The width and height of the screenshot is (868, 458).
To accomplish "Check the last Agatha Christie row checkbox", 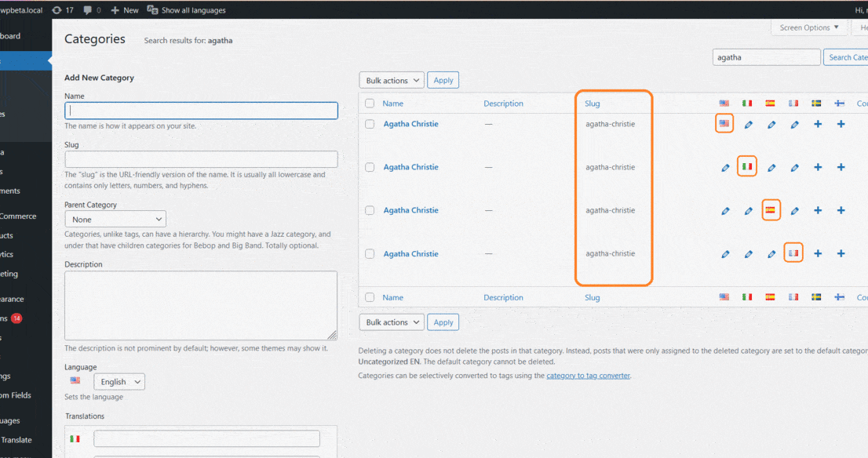I will click(x=370, y=253).
